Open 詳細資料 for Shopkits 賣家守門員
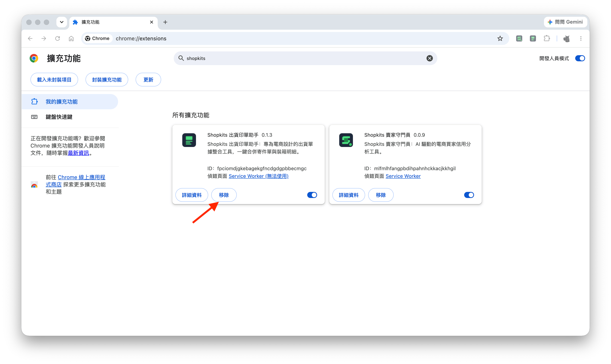The image size is (611, 364). click(x=348, y=195)
